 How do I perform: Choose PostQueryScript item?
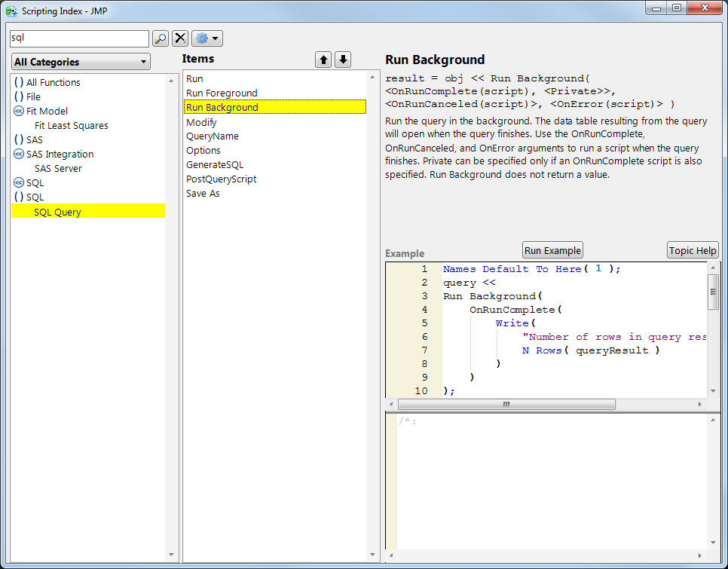(x=221, y=179)
